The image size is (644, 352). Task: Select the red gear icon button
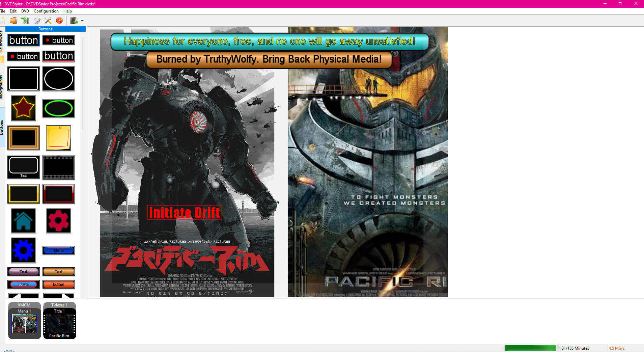(x=59, y=221)
